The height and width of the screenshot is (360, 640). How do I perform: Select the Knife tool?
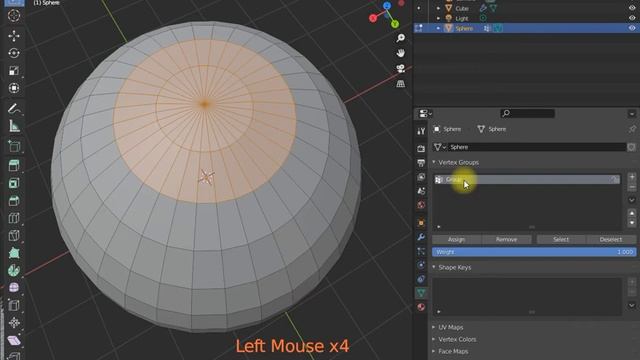tap(14, 236)
